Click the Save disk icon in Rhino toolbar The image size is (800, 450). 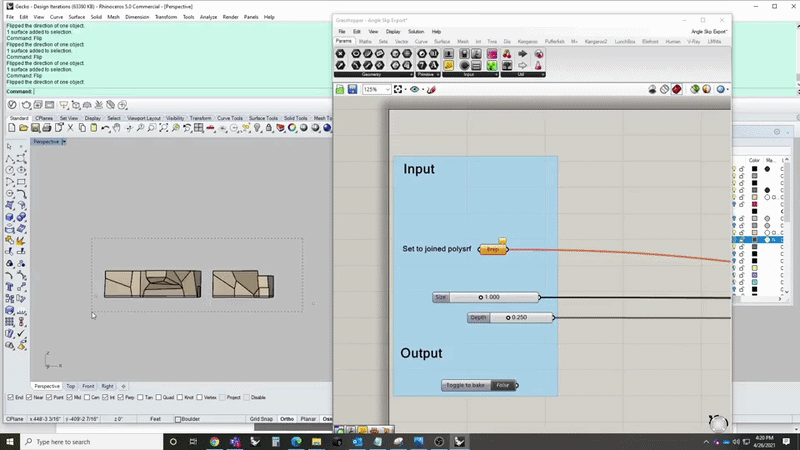35,128
